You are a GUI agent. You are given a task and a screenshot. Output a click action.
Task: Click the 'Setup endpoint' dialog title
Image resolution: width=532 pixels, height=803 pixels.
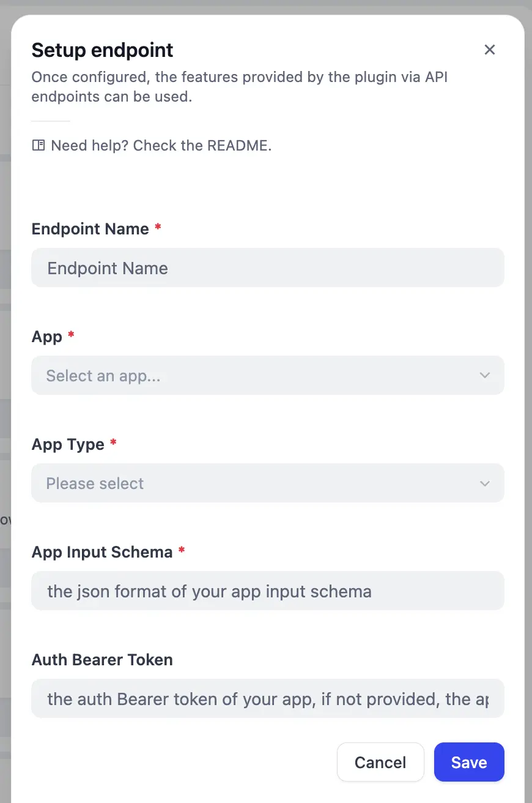(x=103, y=50)
